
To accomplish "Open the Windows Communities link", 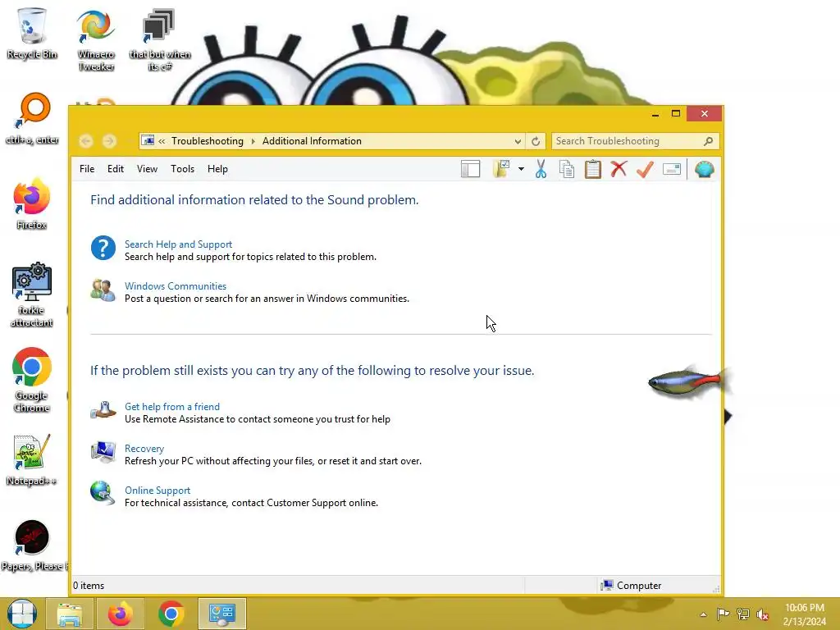I will (x=176, y=286).
